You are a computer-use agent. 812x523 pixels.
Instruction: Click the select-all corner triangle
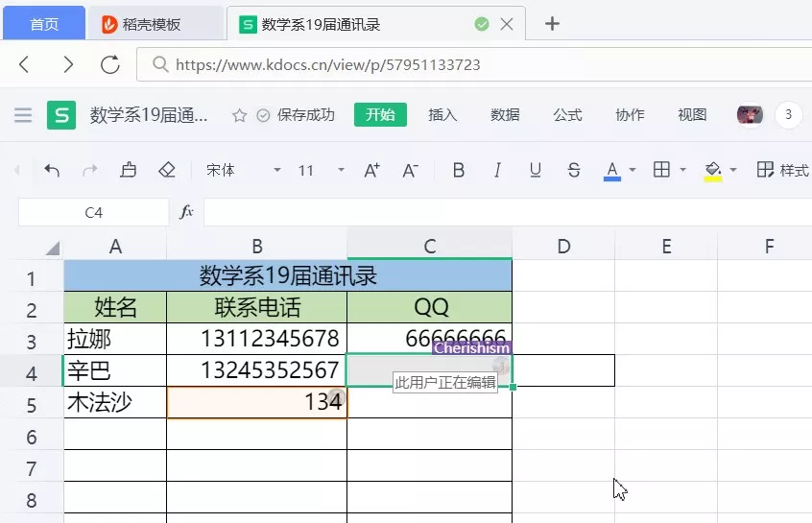pyautogui.click(x=52, y=248)
